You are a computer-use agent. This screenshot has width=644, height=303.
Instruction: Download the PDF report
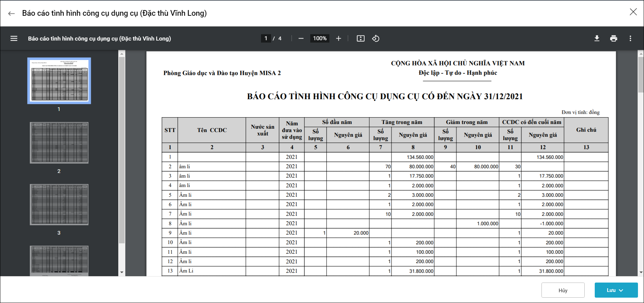click(x=597, y=39)
